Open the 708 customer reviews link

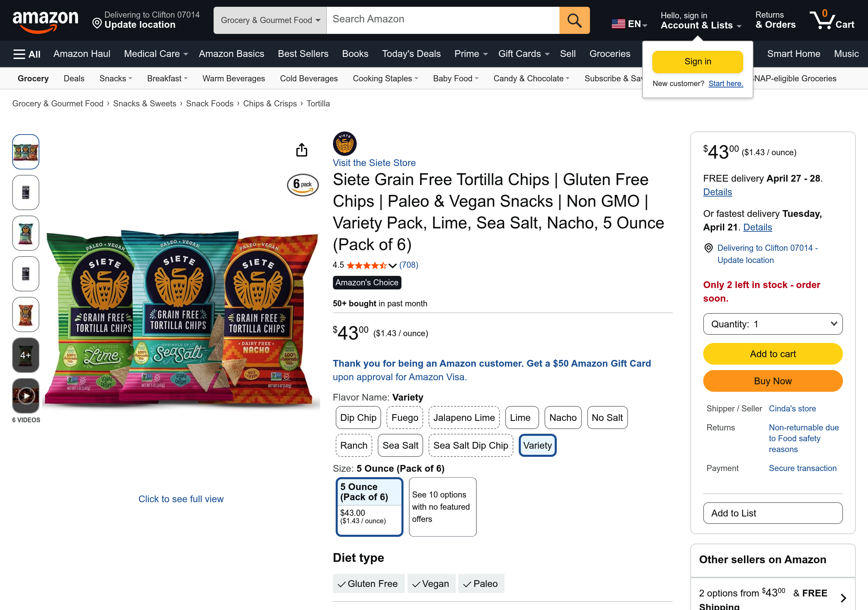pos(409,265)
